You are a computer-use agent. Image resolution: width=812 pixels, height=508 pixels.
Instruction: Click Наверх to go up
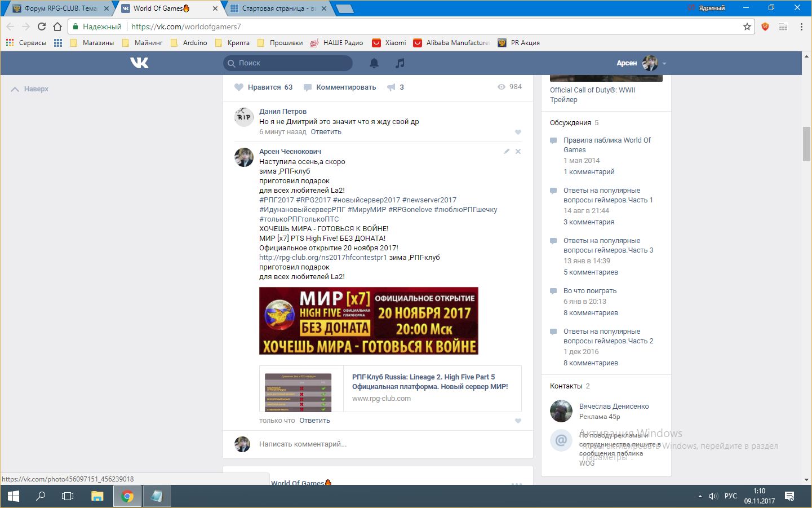[30, 89]
